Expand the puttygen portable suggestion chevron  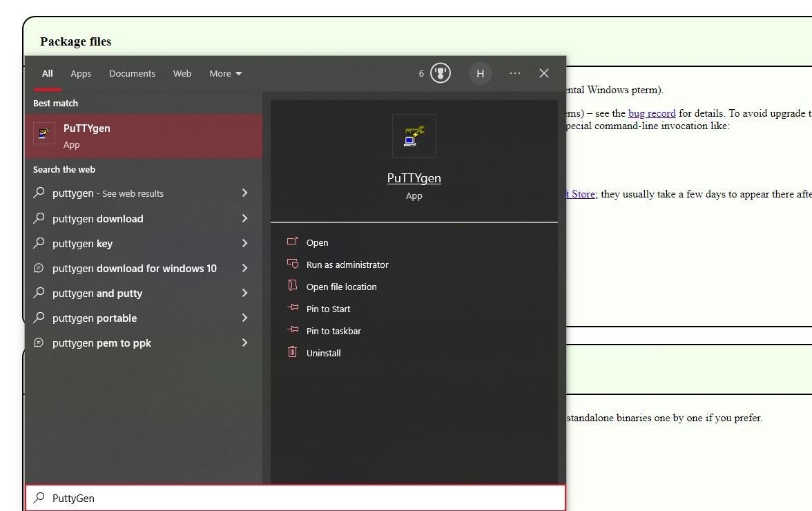tap(244, 318)
